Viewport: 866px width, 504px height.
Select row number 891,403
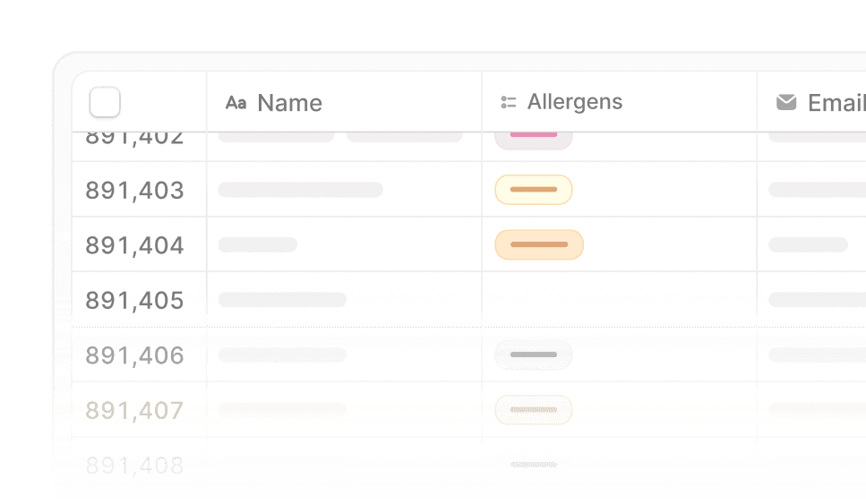134,190
